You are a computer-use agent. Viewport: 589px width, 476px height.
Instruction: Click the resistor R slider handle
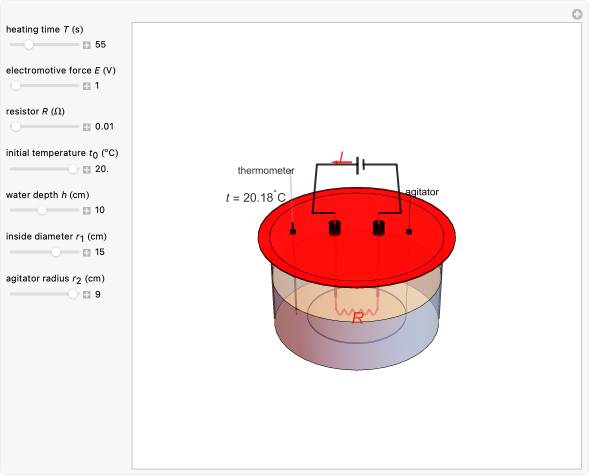(15, 127)
